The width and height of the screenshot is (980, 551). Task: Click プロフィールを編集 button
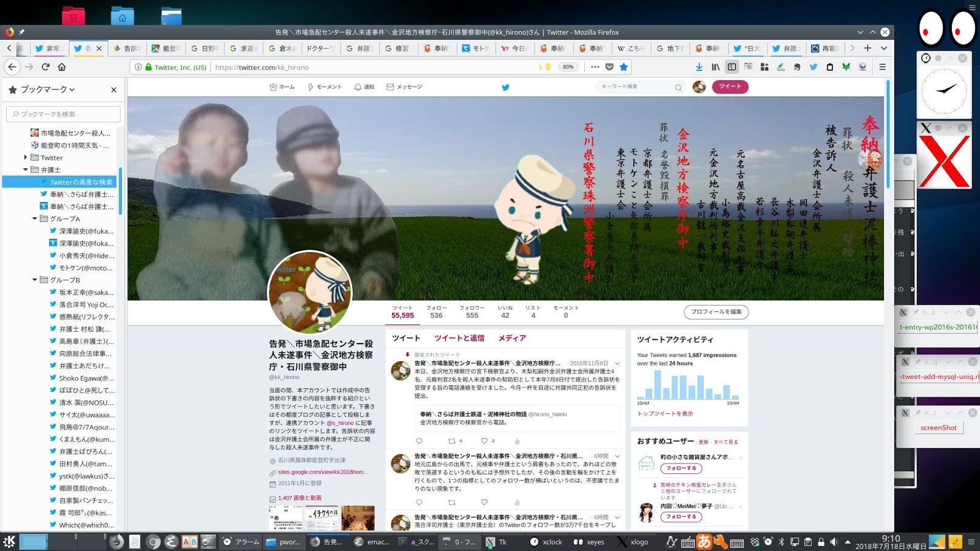[x=716, y=312]
